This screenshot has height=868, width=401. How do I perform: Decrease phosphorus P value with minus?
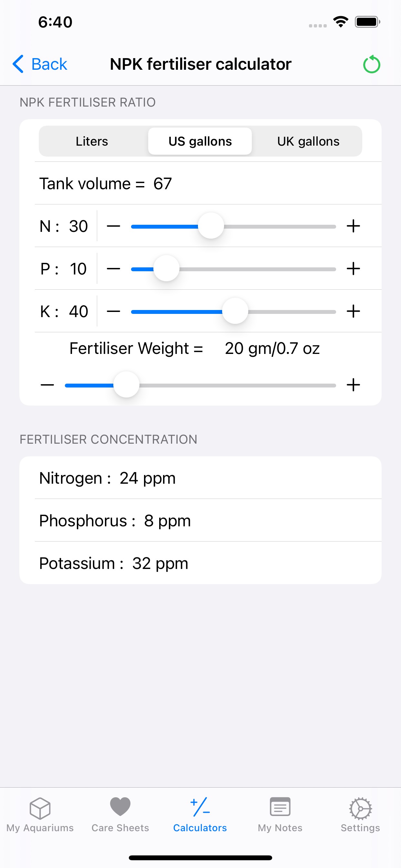[x=114, y=269]
